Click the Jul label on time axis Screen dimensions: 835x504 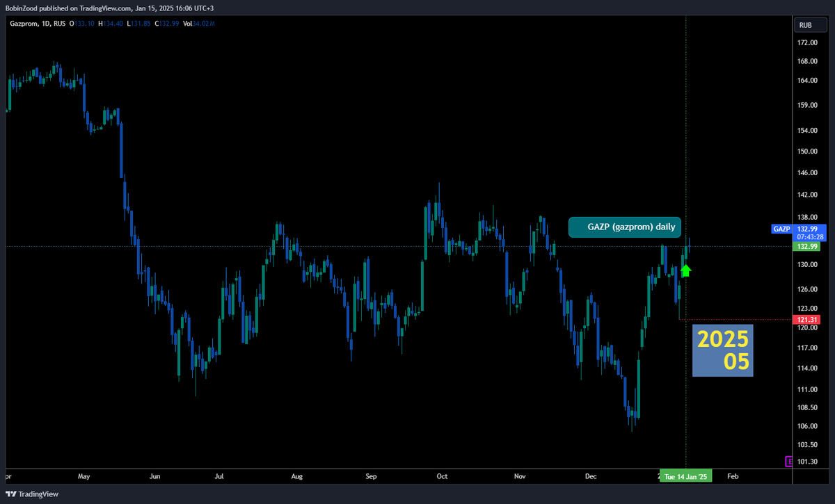coord(218,477)
